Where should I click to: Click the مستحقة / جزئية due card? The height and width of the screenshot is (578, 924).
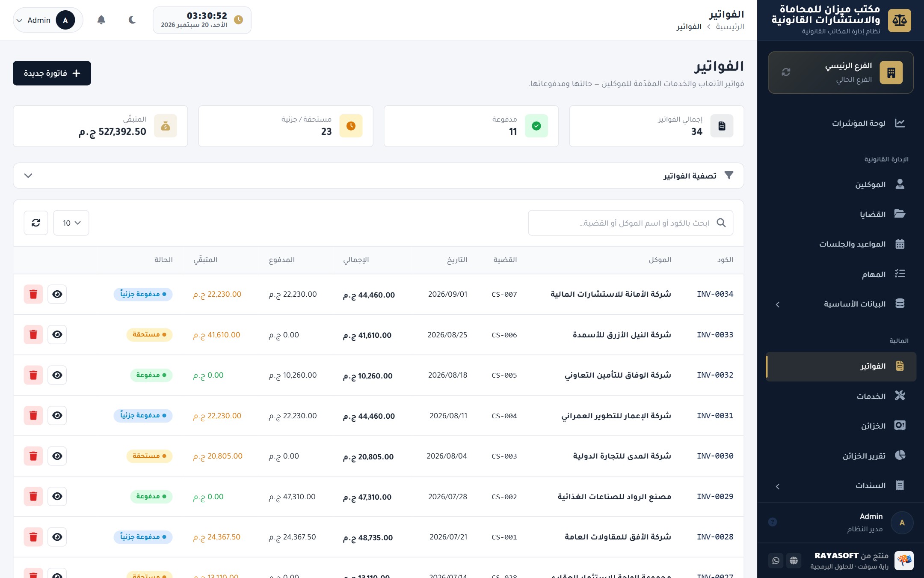286,126
